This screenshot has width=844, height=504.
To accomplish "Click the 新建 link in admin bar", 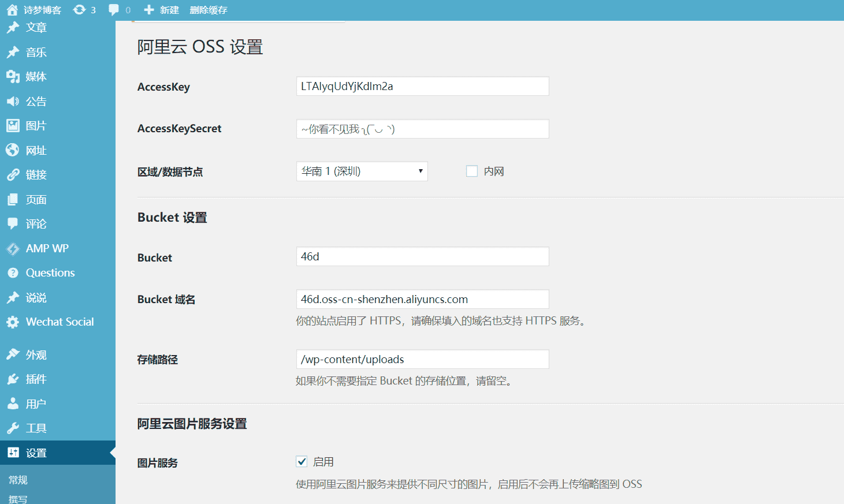I will [169, 10].
